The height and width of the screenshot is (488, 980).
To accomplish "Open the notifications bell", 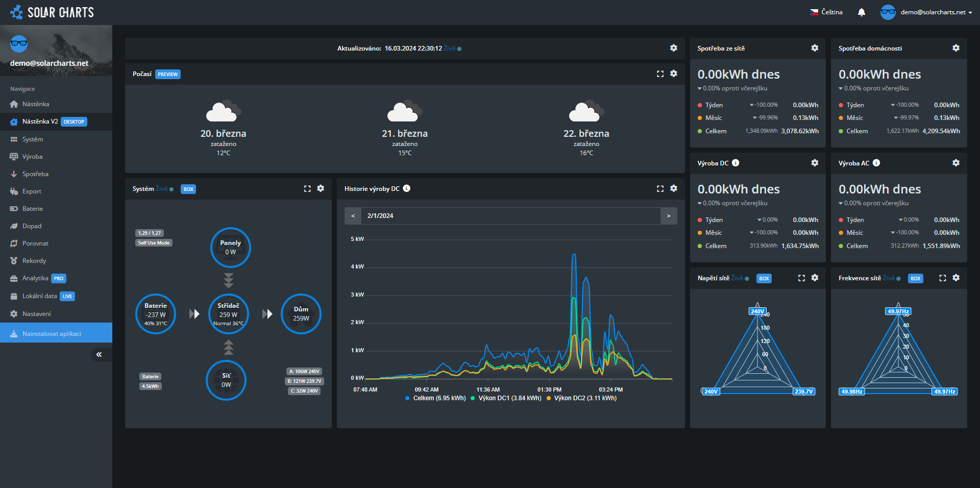I will tap(862, 12).
